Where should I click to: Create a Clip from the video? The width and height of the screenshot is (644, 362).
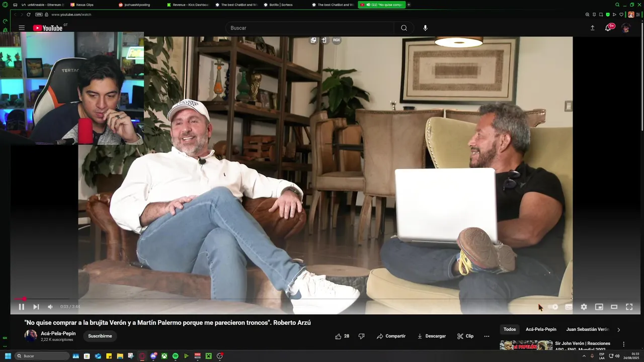coord(465,336)
